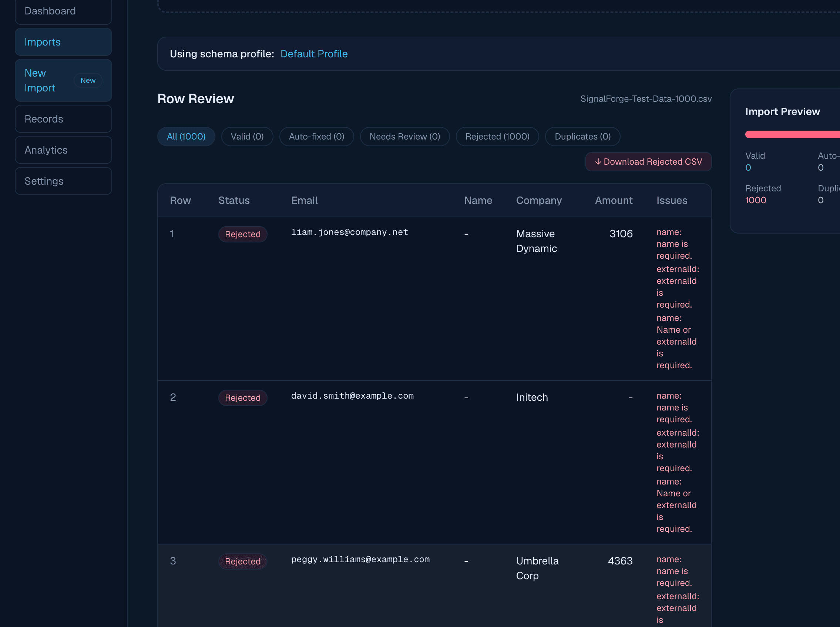Click the Status column header

234,201
